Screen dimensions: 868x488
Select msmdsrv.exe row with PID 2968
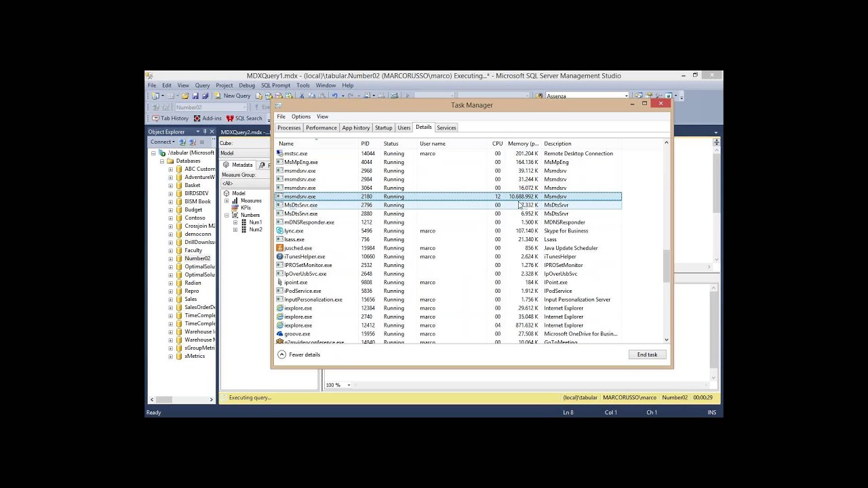448,171
